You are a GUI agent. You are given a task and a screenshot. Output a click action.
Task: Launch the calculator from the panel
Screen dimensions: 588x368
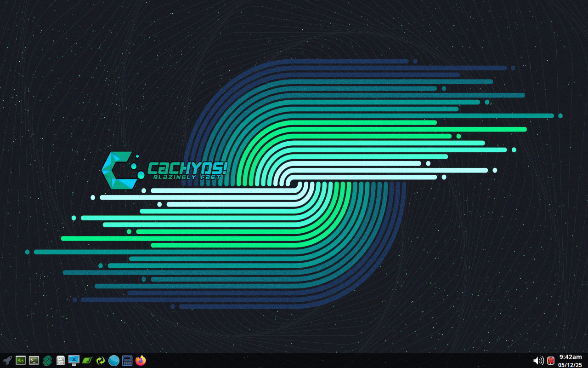[127, 361]
